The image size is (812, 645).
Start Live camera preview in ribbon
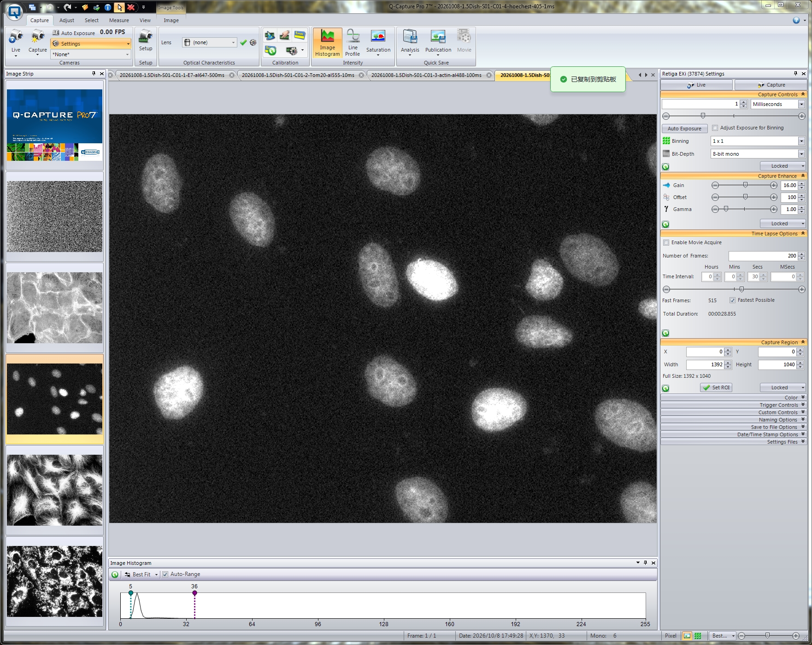pyautogui.click(x=16, y=42)
